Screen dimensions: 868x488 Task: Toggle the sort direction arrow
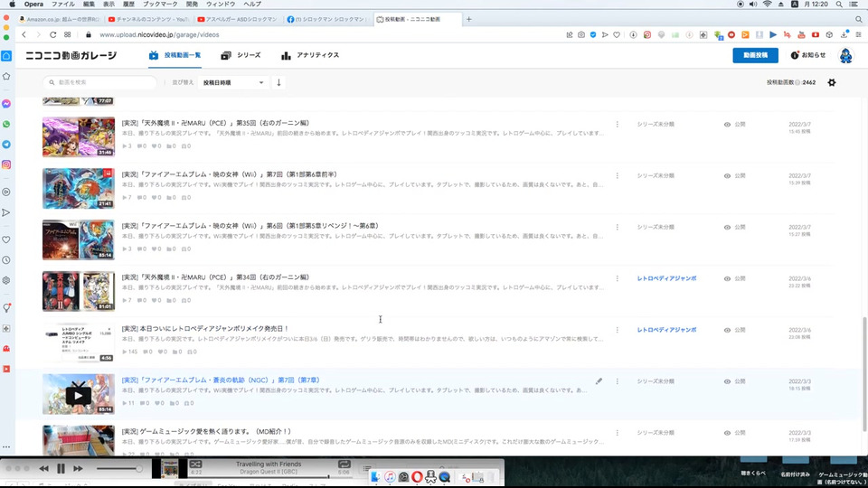tap(279, 82)
